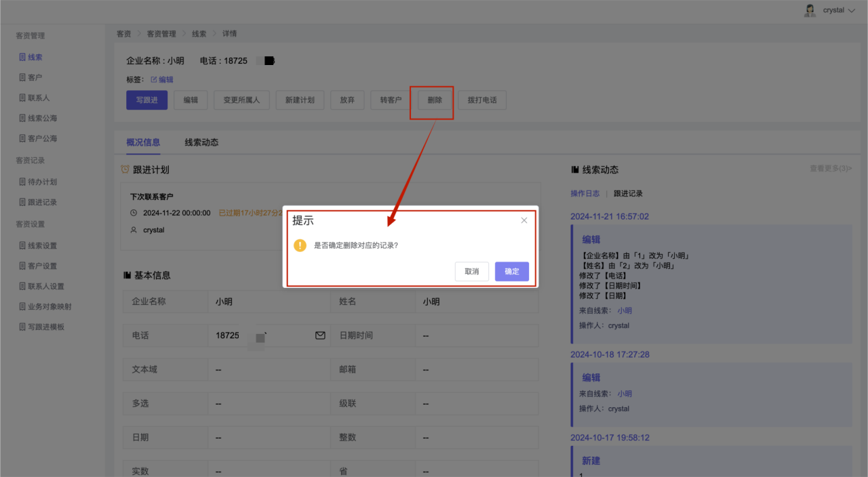
Task: Open 业务对象映射 in the sidebar
Action: pos(50,307)
